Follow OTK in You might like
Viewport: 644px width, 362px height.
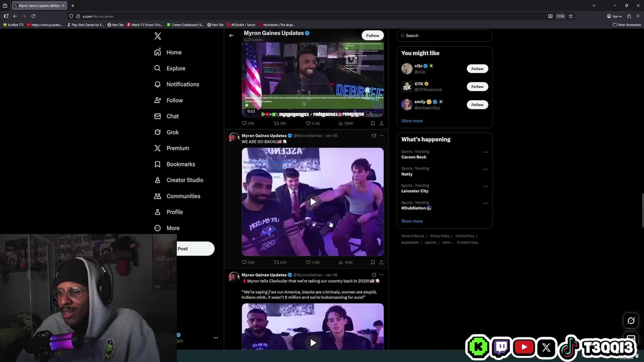pos(477,87)
